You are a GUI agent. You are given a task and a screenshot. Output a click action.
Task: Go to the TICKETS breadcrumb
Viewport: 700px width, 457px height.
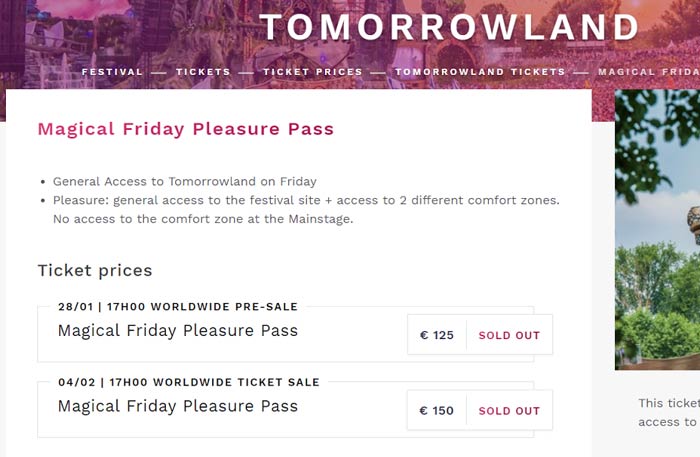[x=203, y=72]
